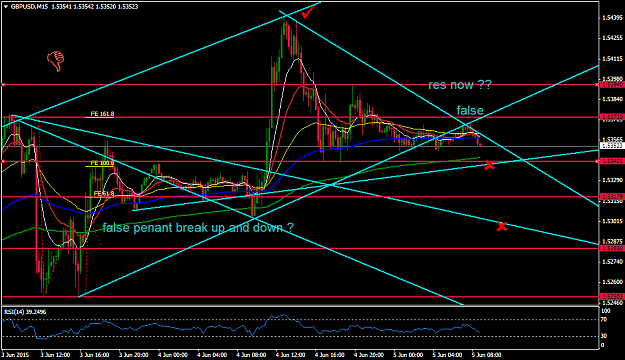
Task: Click the '4 Jun 08:00' time axis label
Action: (252, 355)
